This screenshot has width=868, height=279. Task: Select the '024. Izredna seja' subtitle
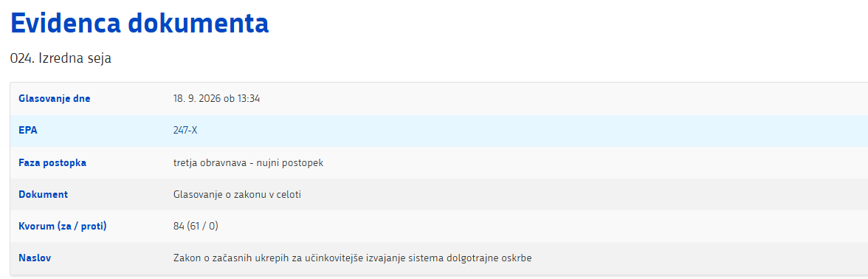coord(61,58)
